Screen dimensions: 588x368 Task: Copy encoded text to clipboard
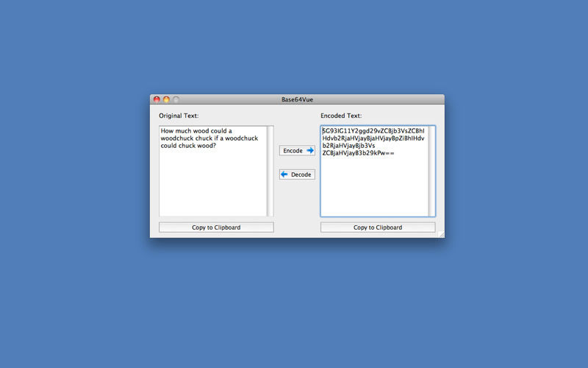(378, 227)
